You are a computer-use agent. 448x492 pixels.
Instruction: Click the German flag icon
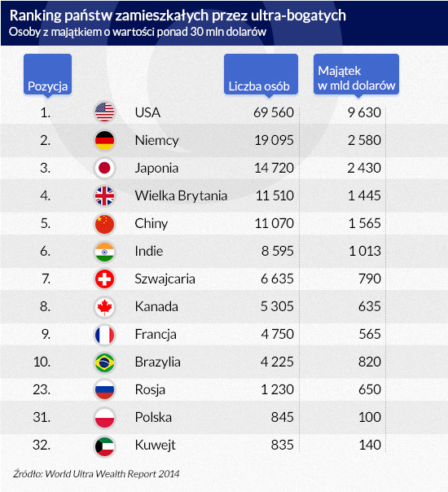click(104, 140)
